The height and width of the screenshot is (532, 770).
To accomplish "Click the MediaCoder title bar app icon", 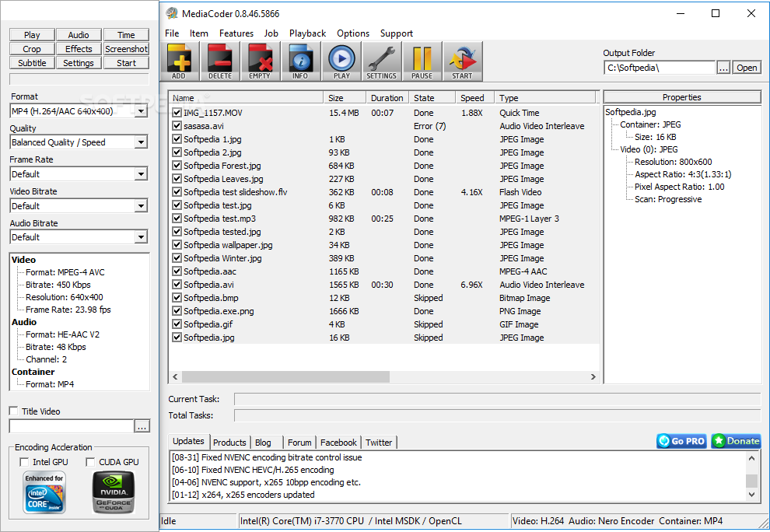I will click(171, 13).
